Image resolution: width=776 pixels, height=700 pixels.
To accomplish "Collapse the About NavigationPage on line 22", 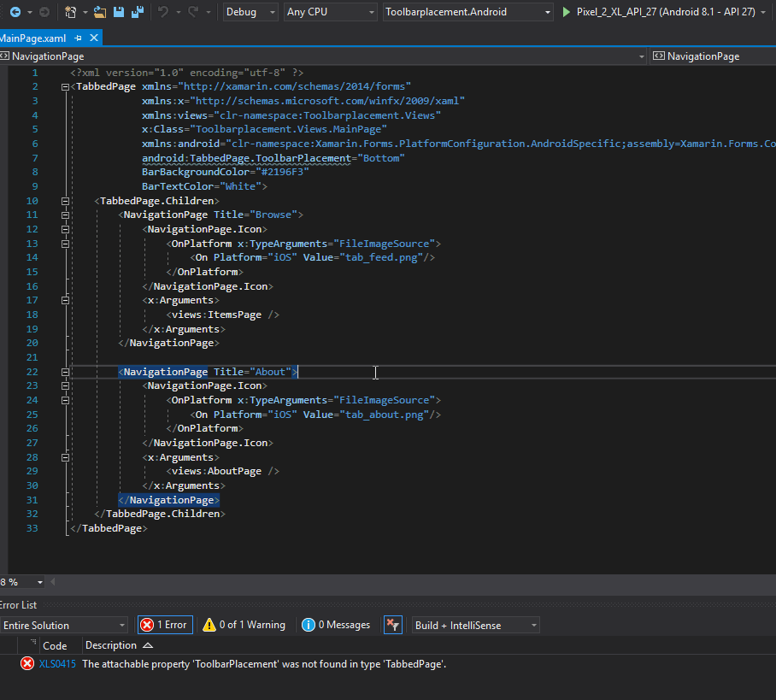I will 65,372.
